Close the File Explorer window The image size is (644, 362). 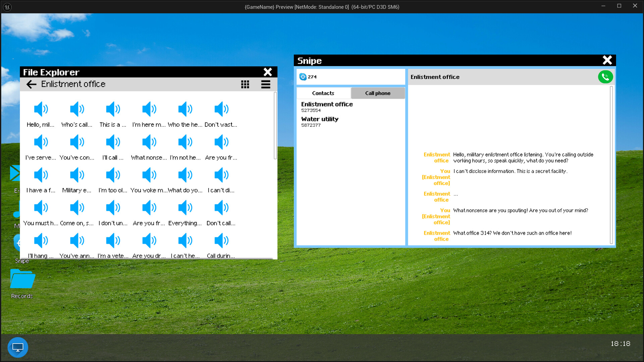(268, 72)
